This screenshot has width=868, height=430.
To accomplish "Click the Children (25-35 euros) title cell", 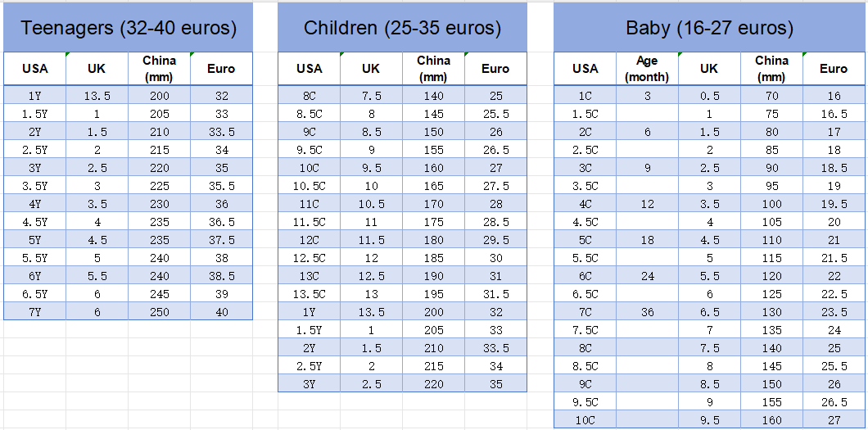I will click(402, 28).
